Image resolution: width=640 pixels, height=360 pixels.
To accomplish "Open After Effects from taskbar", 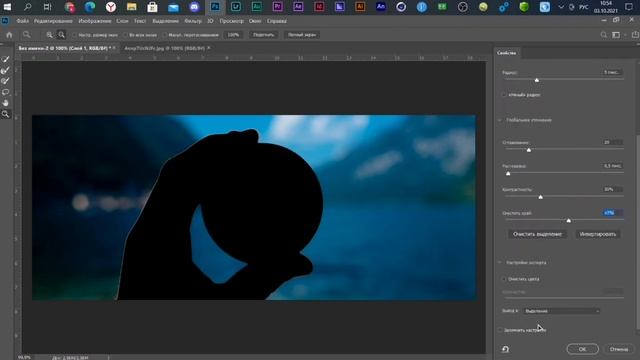I will [298, 7].
